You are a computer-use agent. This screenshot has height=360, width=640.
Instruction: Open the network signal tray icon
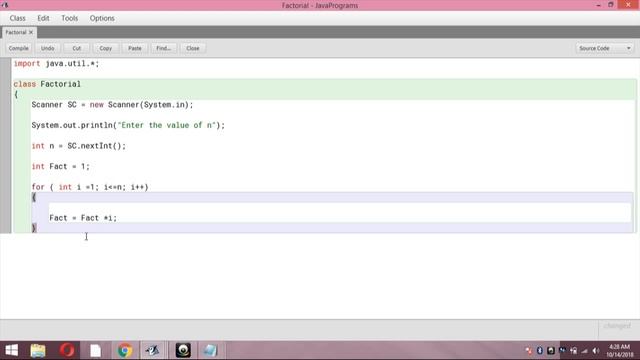(584, 351)
